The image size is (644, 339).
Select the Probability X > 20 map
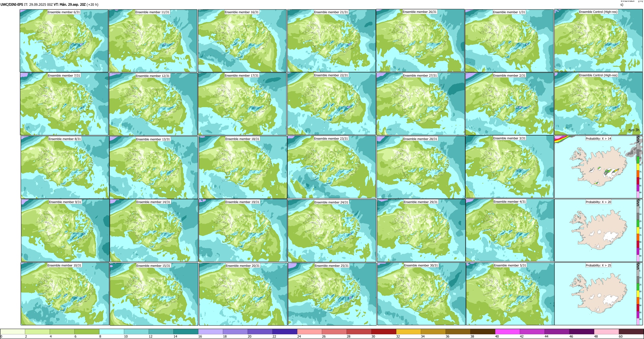[599, 230]
